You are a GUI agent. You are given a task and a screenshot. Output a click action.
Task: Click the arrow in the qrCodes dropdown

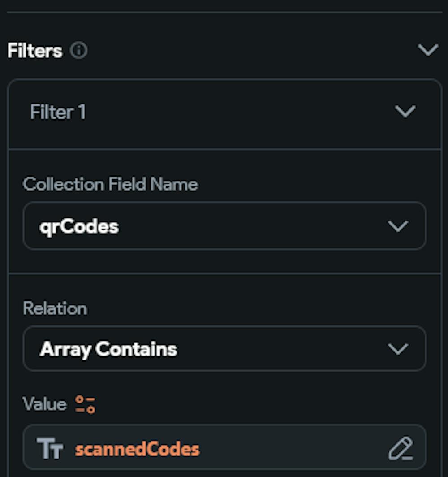coord(398,226)
